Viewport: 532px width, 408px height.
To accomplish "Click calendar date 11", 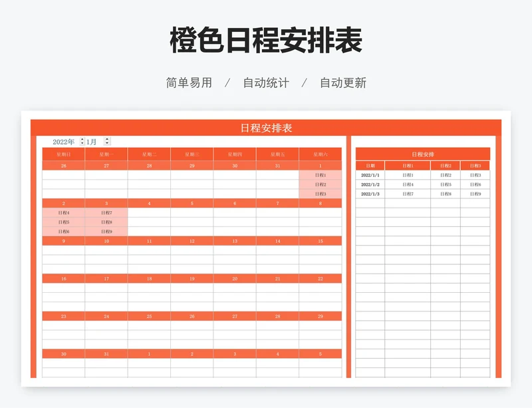I will pos(149,241).
